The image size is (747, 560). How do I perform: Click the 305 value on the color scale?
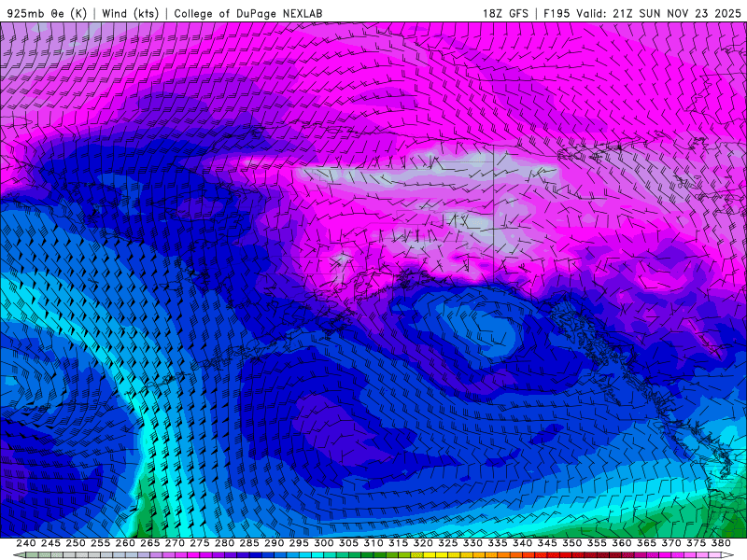[x=348, y=543]
